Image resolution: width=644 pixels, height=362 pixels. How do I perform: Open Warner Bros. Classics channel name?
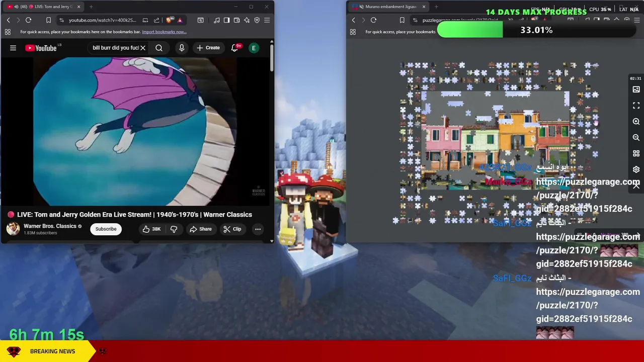(50, 226)
